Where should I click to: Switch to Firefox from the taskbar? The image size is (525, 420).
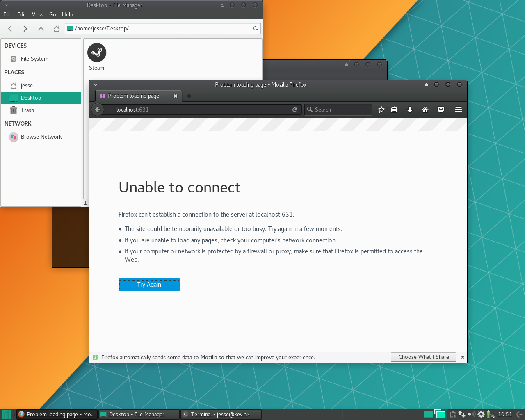57,414
